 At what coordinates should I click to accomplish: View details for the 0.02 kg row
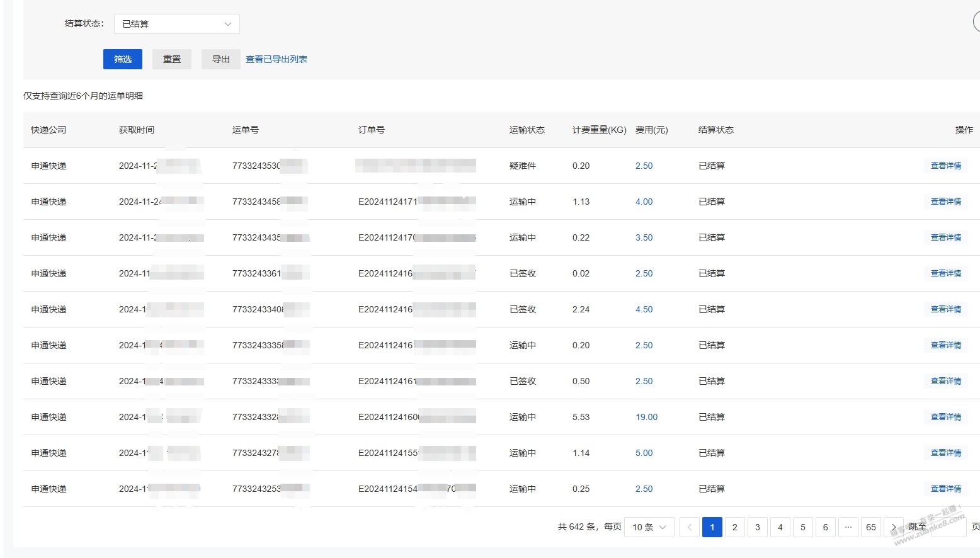[945, 273]
